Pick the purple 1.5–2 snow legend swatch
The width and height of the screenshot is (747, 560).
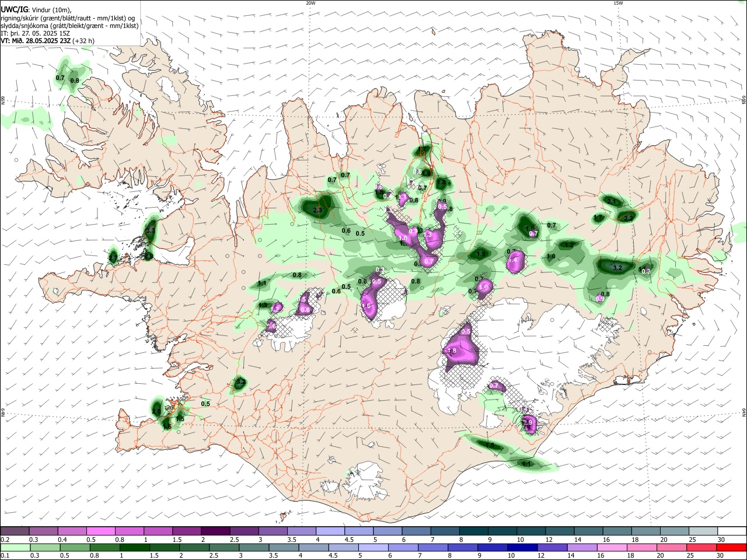(187, 531)
